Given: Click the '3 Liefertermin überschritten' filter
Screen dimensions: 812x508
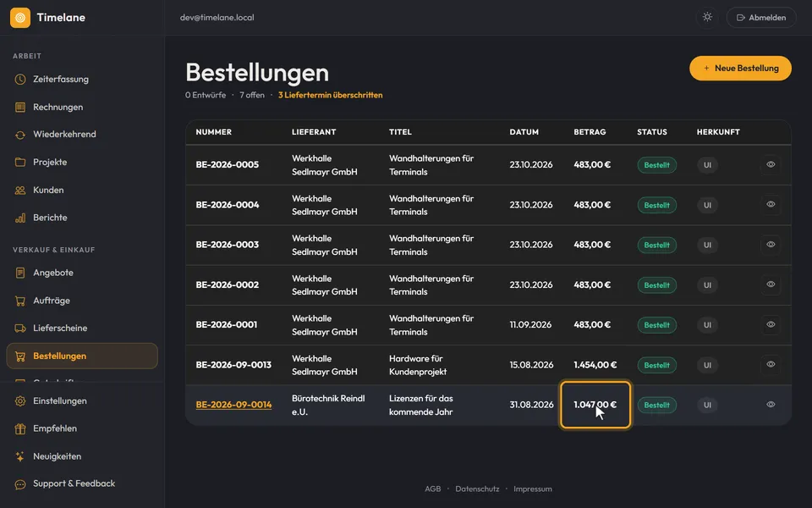Looking at the screenshot, I should (x=331, y=96).
